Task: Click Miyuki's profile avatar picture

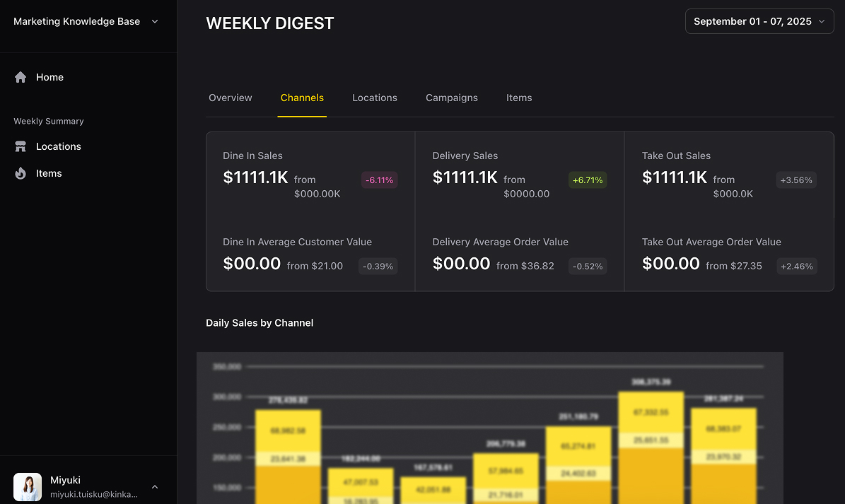Action: 28,487
